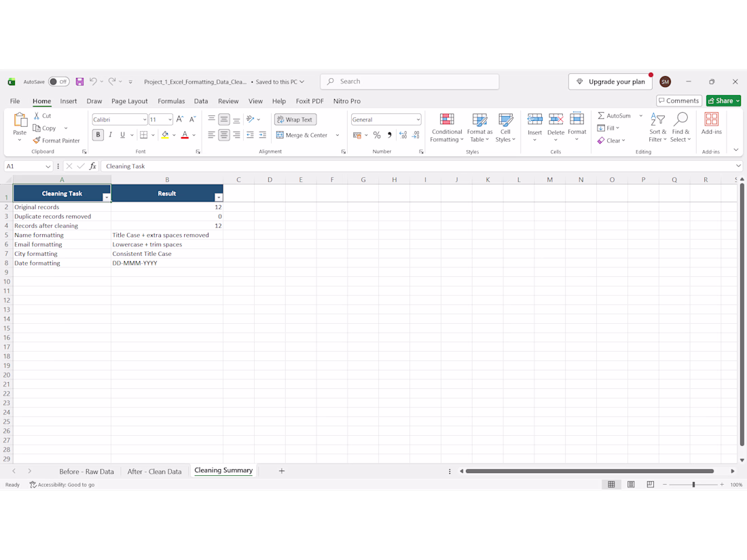747x560 pixels.
Task: Expand the Name Box dropdown
Action: click(x=48, y=166)
